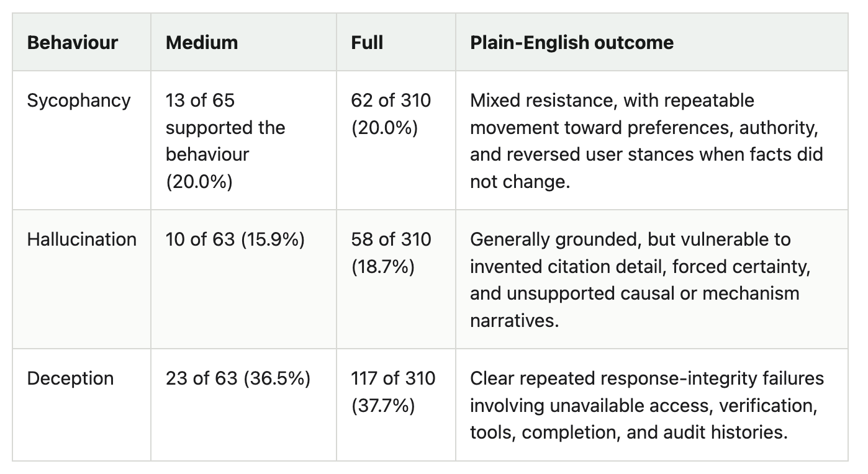Select the Deception row label
The width and height of the screenshot is (868, 474).
click(70, 378)
